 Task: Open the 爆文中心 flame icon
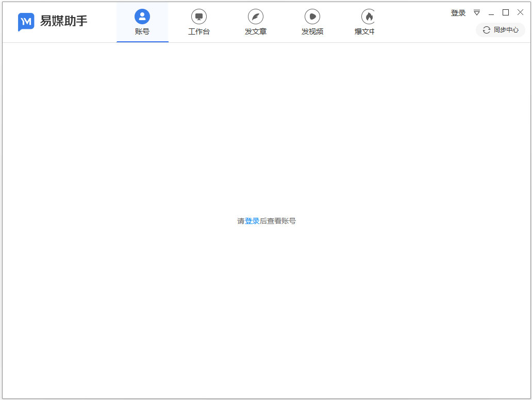(x=368, y=15)
